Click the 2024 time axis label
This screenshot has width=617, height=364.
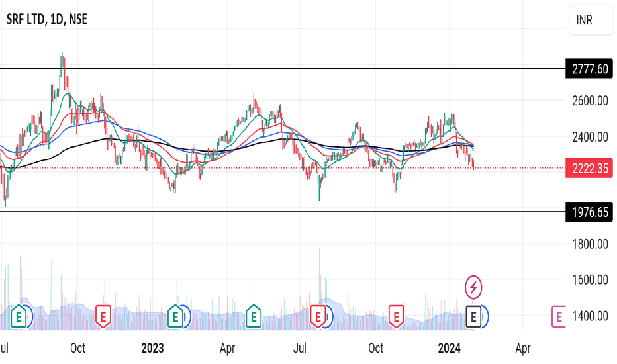pyautogui.click(x=450, y=348)
